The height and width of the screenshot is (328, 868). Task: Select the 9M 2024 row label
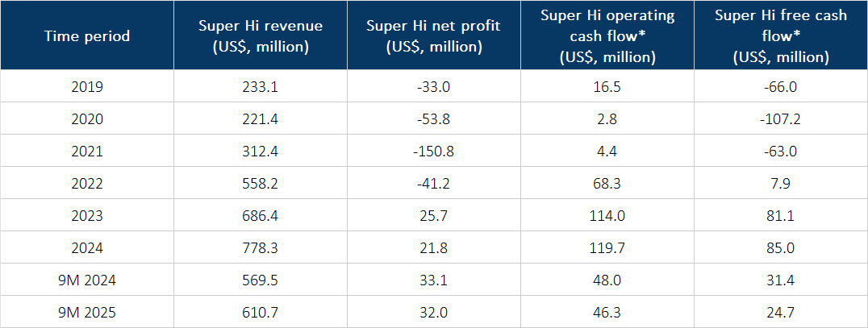tap(87, 280)
